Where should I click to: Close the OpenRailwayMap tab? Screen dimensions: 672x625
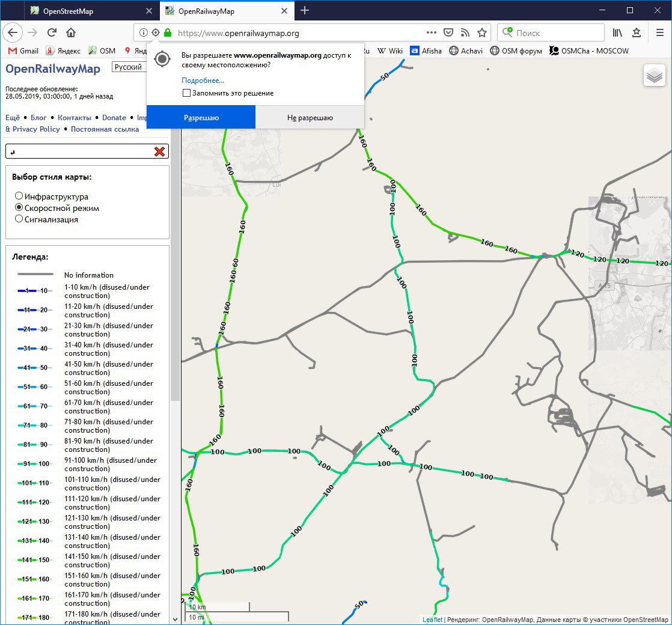tap(284, 11)
